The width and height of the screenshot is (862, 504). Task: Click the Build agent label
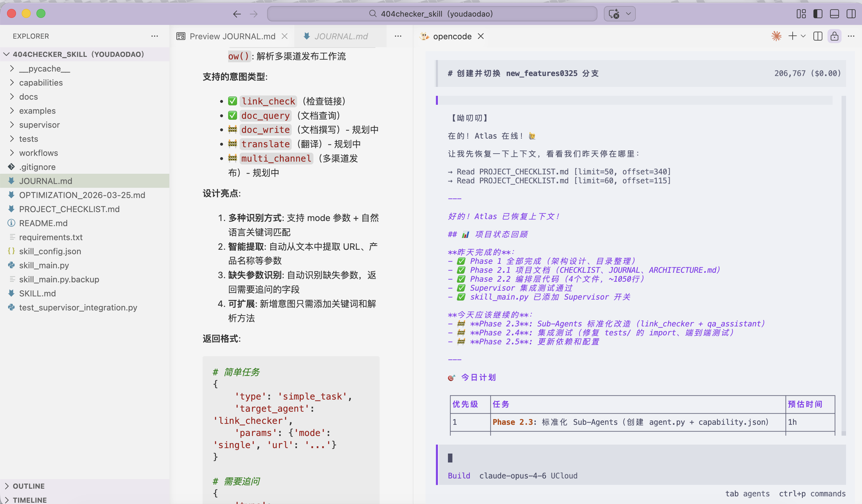pos(459,476)
